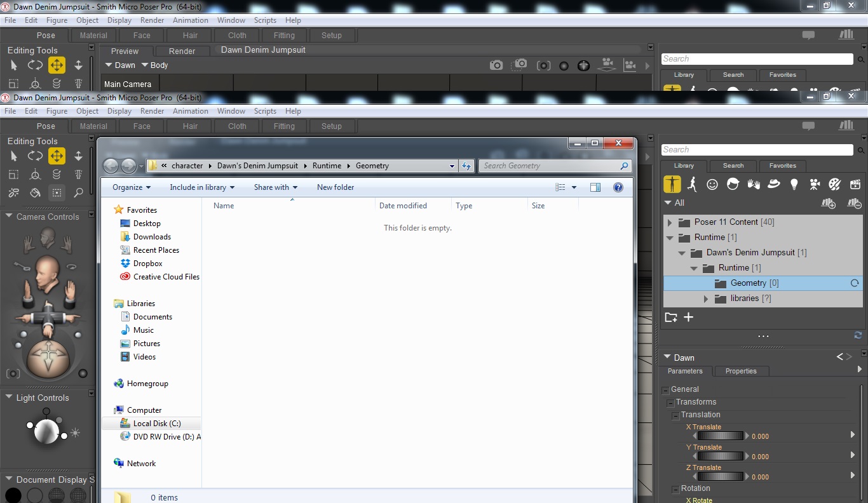
Task: Collapse the Transforms parameter group box
Action: [670, 403]
